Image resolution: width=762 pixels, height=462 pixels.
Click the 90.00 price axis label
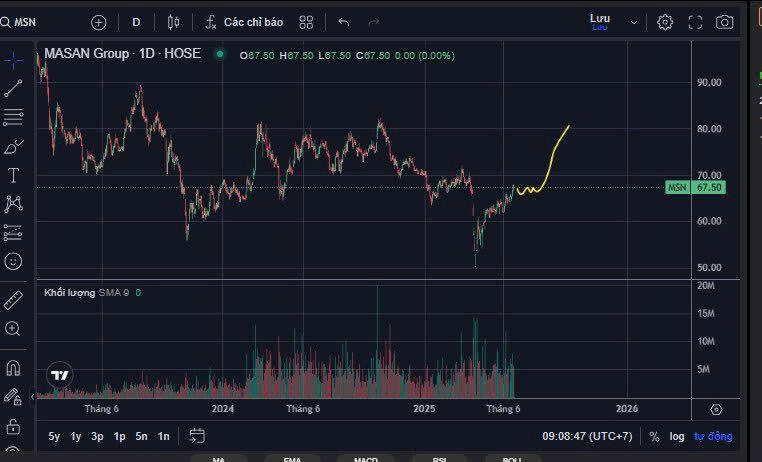pyautogui.click(x=709, y=83)
